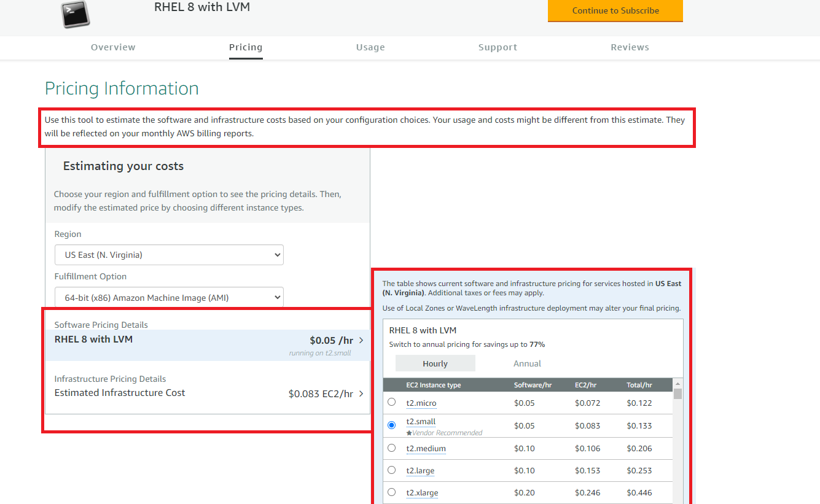This screenshot has height=504, width=820.
Task: Click the RHEL 8 terminal product icon
Action: click(x=76, y=14)
